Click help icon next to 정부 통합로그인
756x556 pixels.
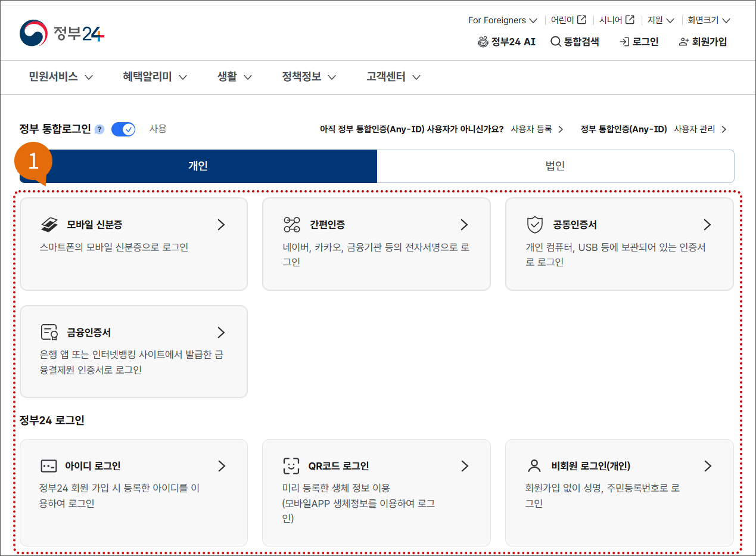click(x=99, y=129)
